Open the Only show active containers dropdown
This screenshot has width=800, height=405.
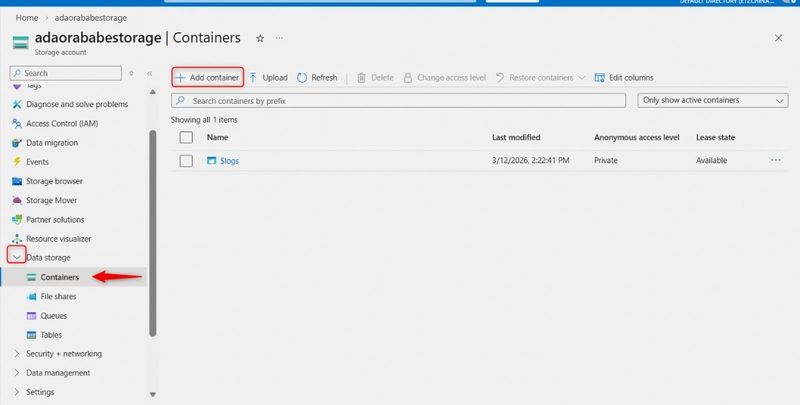tap(712, 100)
